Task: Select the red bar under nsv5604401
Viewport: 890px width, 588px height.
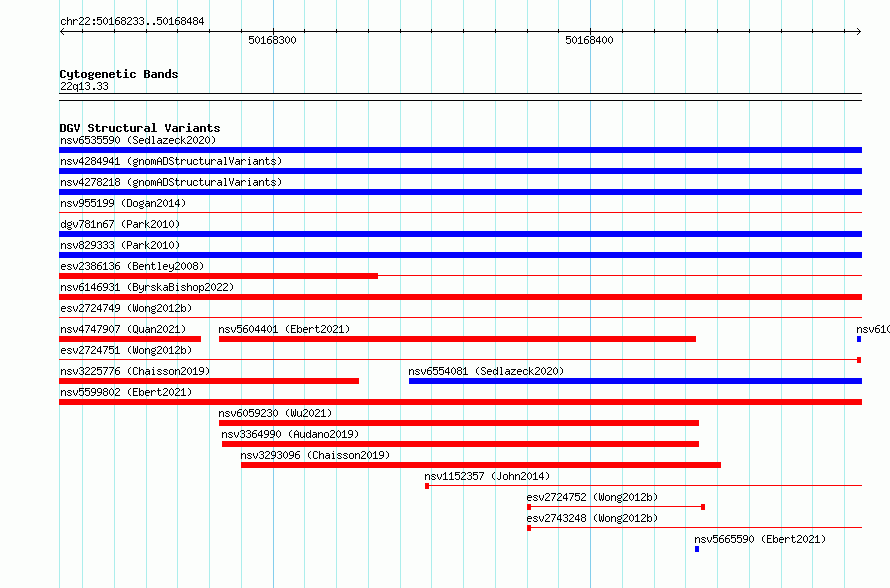Action: point(457,339)
